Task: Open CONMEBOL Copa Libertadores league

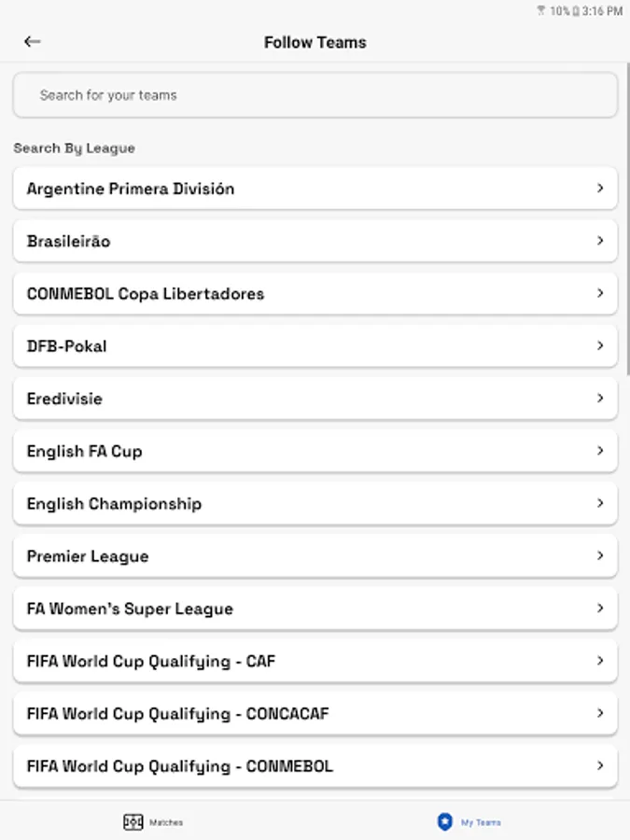Action: point(315,294)
